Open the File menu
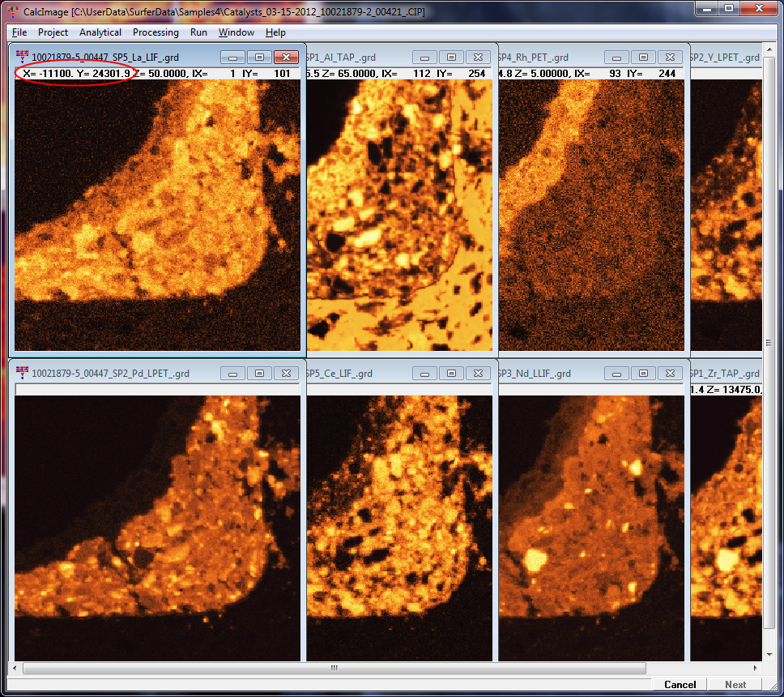784x697 pixels. 19,32
